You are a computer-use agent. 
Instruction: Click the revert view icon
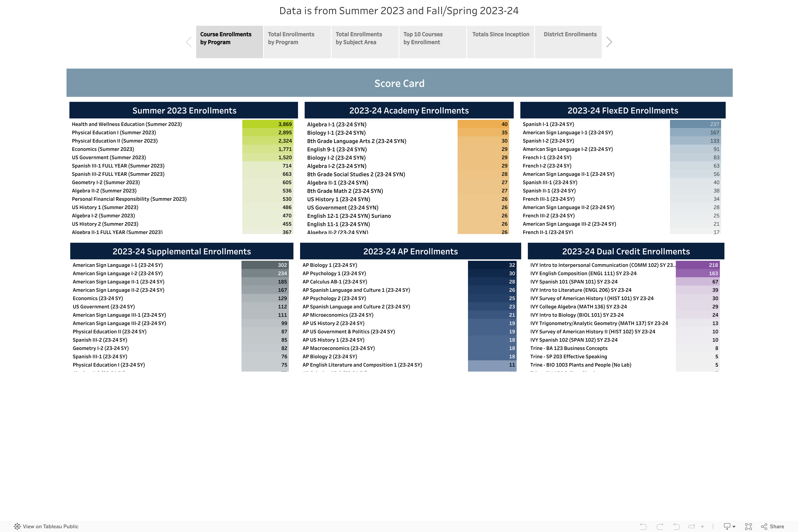tap(676, 527)
